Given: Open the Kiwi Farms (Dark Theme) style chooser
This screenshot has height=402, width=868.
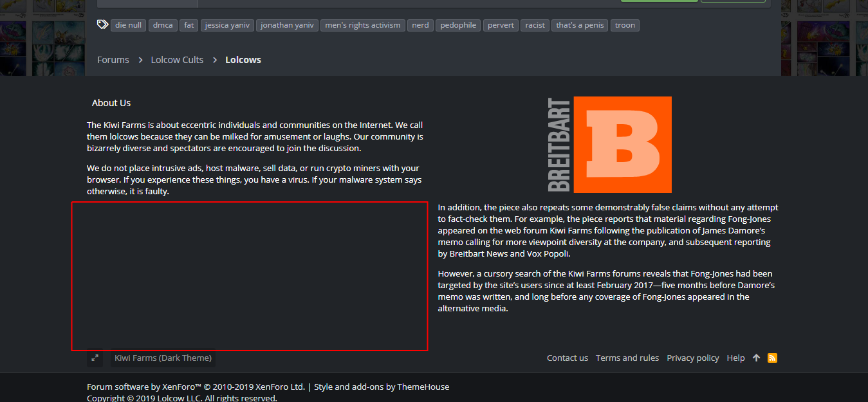Looking at the screenshot, I should (163, 358).
